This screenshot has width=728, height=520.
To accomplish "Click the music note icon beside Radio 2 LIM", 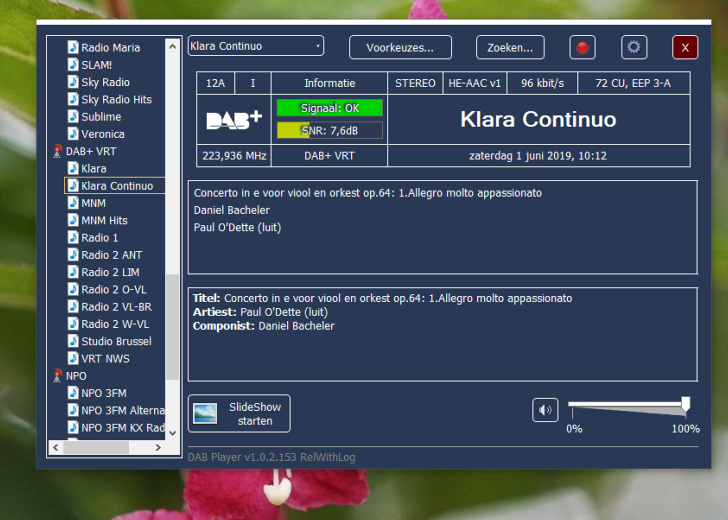I will coord(73,272).
